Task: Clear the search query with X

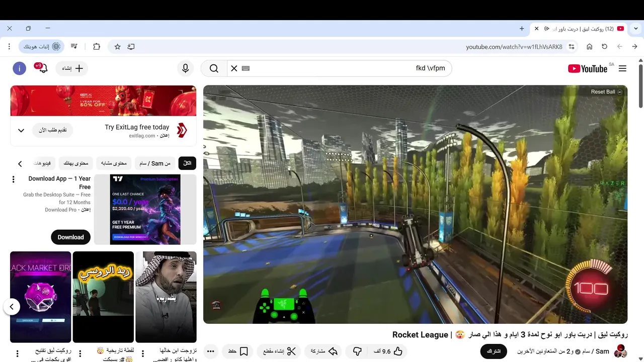Action: [234, 68]
